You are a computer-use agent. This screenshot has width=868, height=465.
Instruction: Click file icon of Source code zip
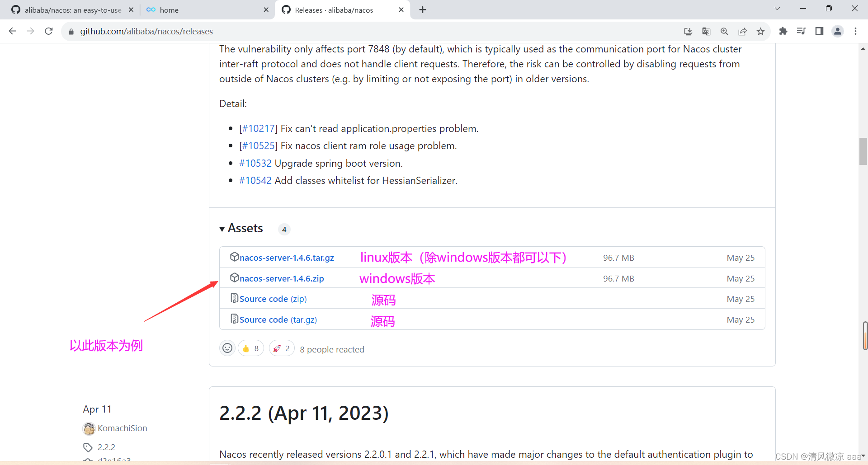(x=234, y=298)
